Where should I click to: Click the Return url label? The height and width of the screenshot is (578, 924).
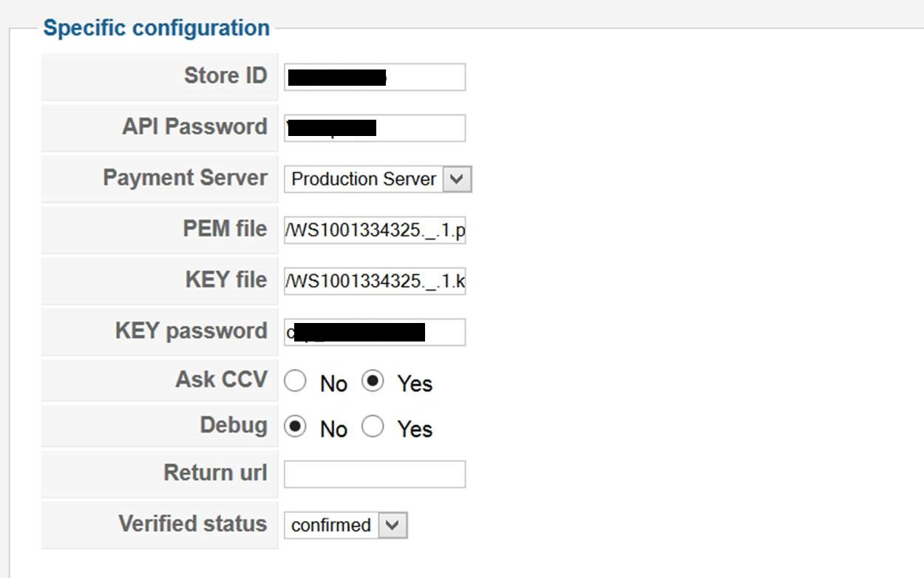pyautogui.click(x=215, y=472)
